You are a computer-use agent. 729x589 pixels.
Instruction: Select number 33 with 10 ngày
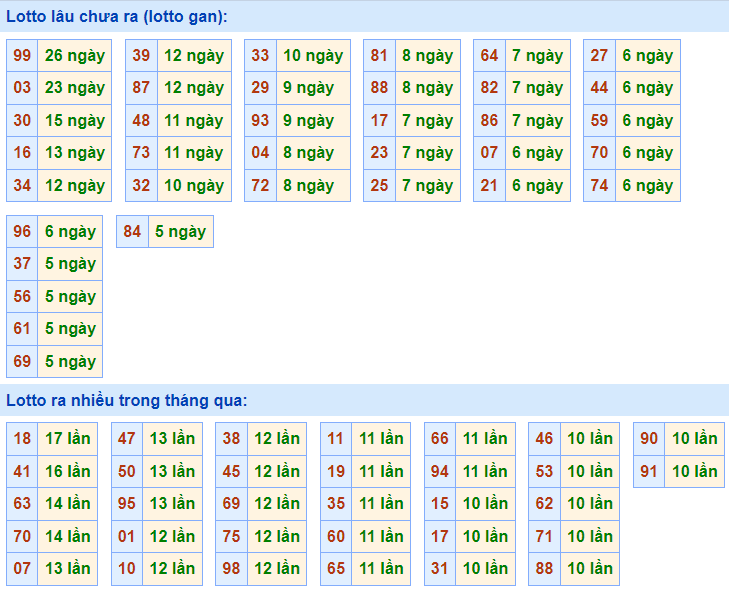coord(260,55)
